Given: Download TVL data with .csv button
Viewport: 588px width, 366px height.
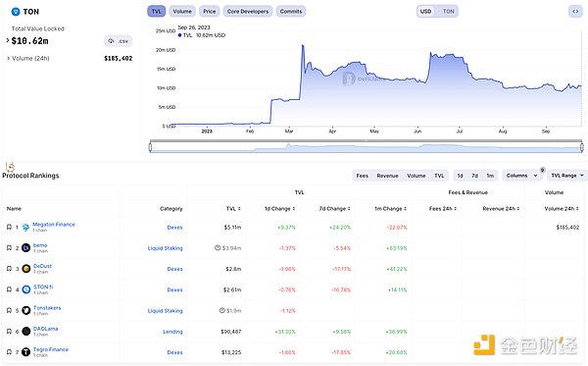Looking at the screenshot, I should 119,41.
